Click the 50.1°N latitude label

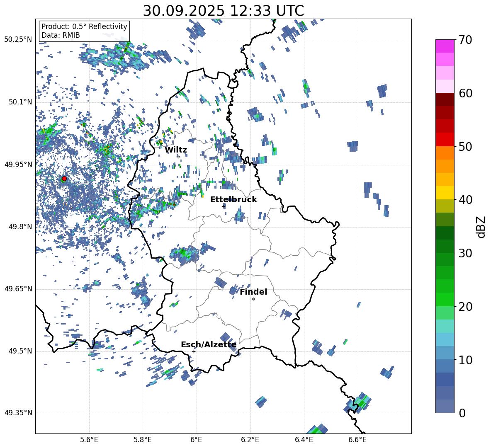(20, 102)
